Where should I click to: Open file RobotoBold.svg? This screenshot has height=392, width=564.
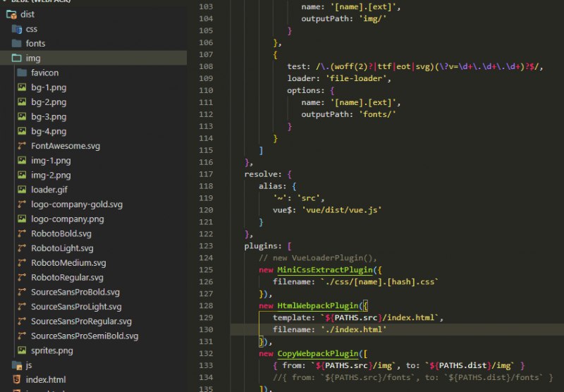pyautogui.click(x=61, y=234)
